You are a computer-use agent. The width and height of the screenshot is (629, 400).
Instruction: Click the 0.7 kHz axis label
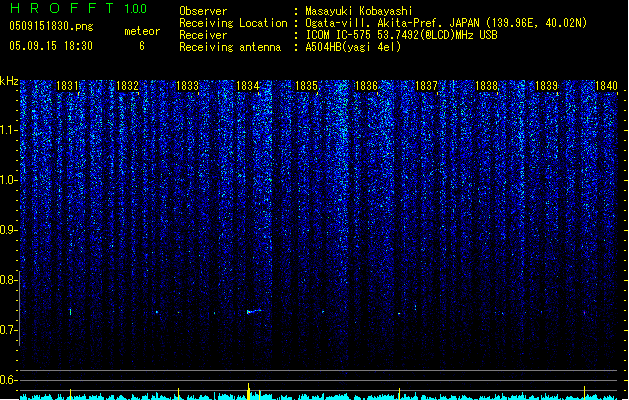click(x=8, y=330)
